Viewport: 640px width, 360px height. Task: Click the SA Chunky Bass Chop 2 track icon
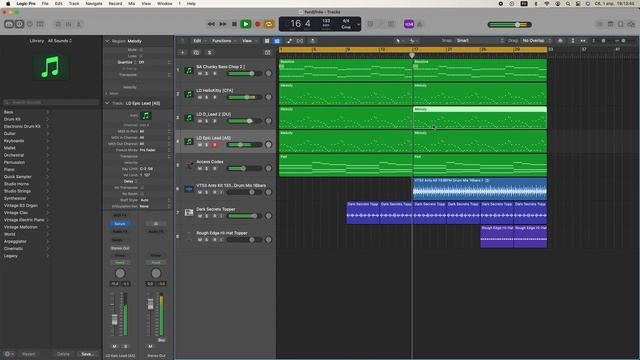coord(189,70)
